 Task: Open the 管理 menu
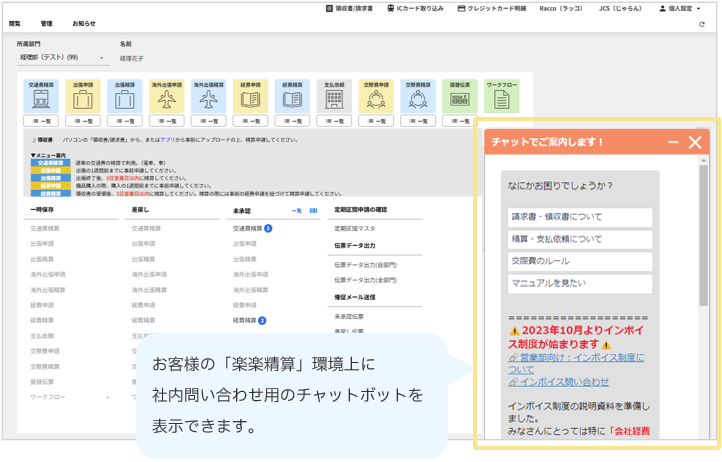coord(47,23)
